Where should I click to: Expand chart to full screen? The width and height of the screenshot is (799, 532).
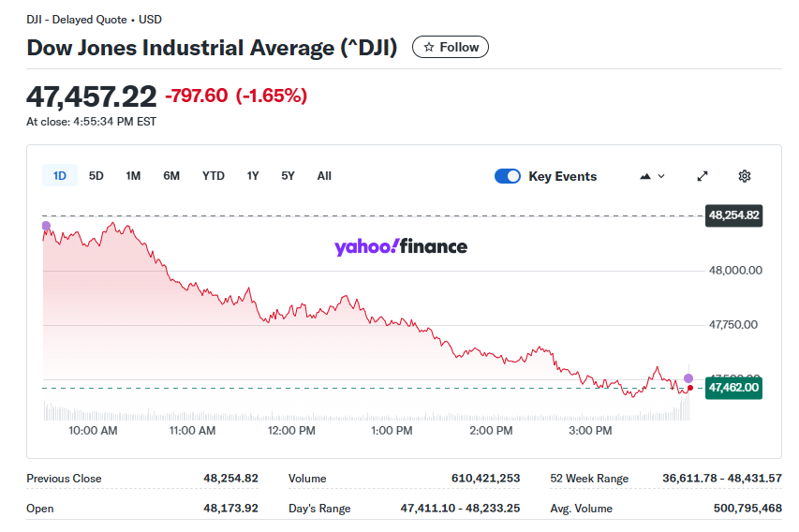click(703, 176)
